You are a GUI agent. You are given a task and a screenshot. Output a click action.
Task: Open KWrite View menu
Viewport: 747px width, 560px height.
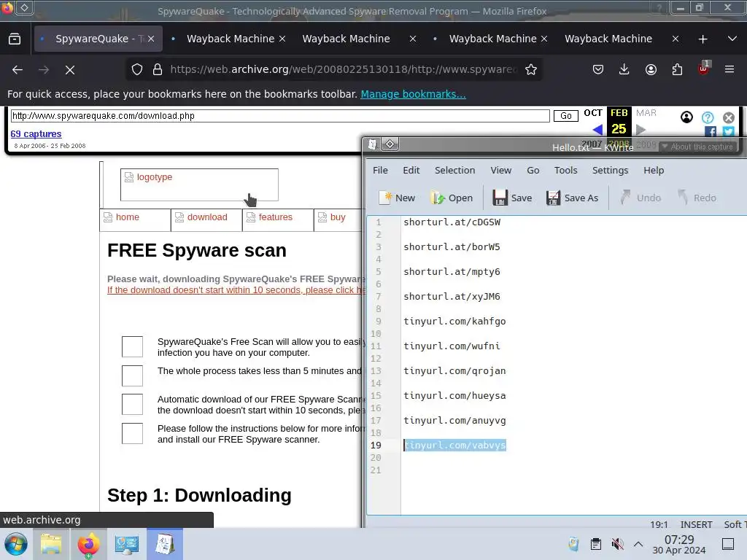pos(501,170)
